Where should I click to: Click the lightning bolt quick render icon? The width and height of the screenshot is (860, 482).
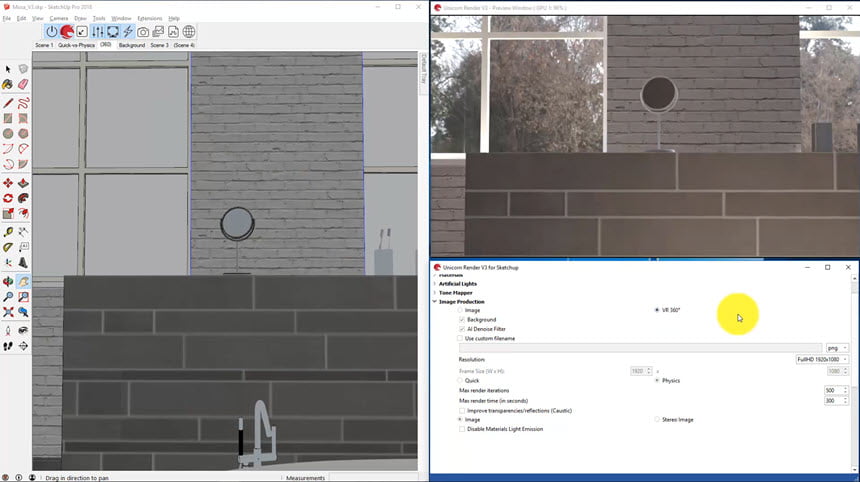(128, 32)
